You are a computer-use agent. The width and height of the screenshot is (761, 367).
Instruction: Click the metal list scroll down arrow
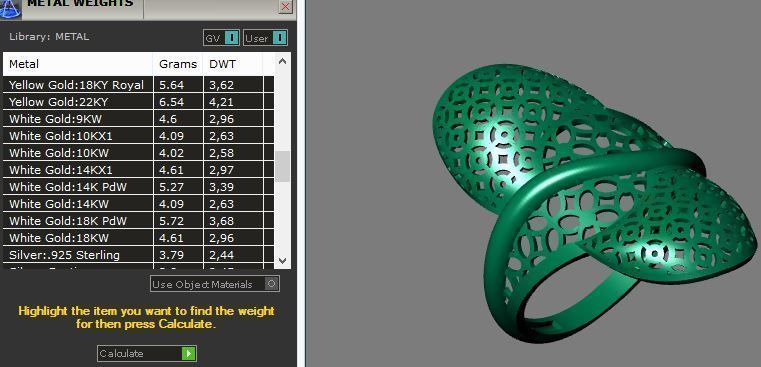click(282, 261)
